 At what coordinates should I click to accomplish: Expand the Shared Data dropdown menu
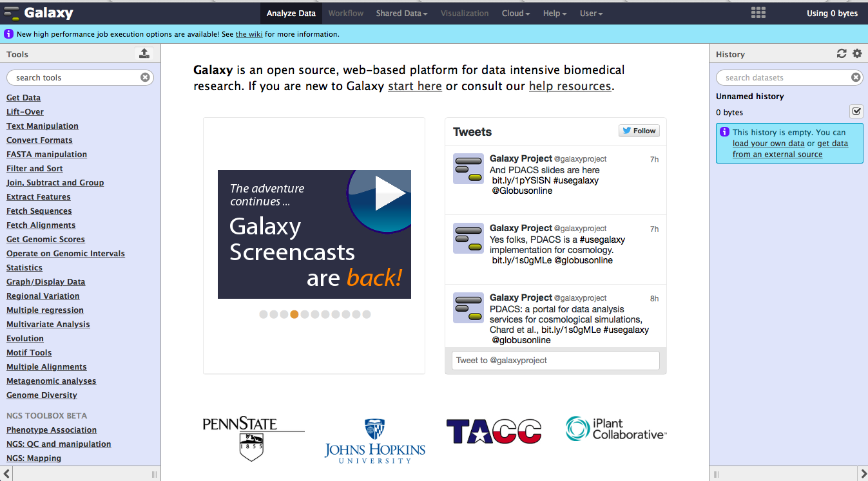point(401,13)
